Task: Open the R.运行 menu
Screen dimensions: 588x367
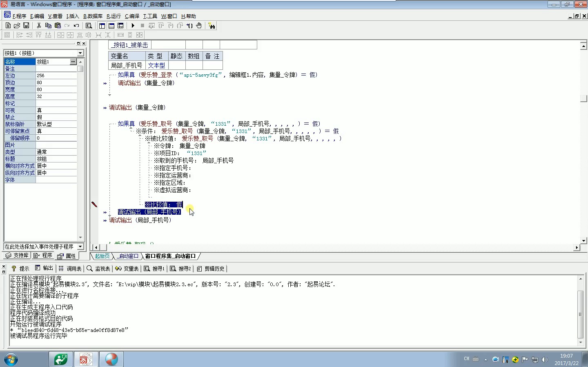Action: (x=114, y=16)
